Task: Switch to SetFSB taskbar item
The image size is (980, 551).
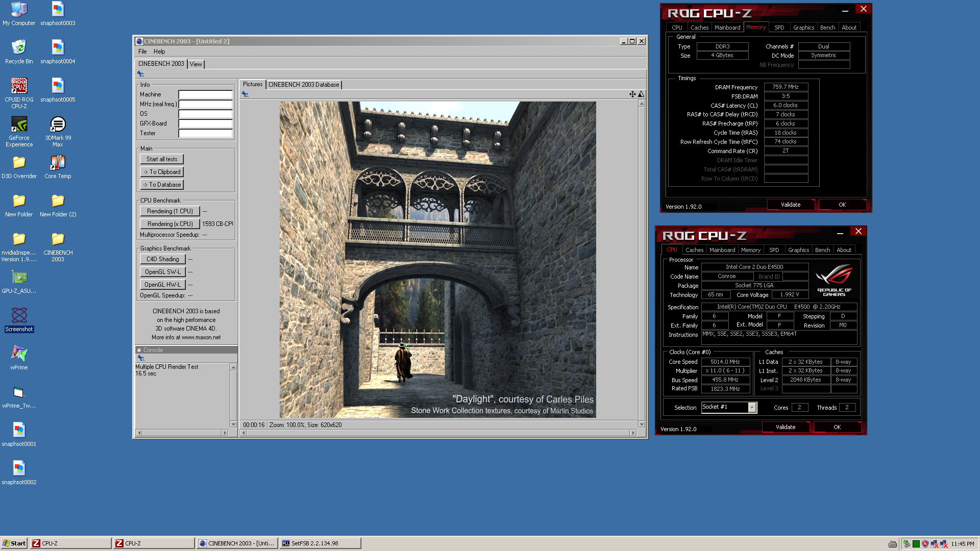Action: coord(320,543)
